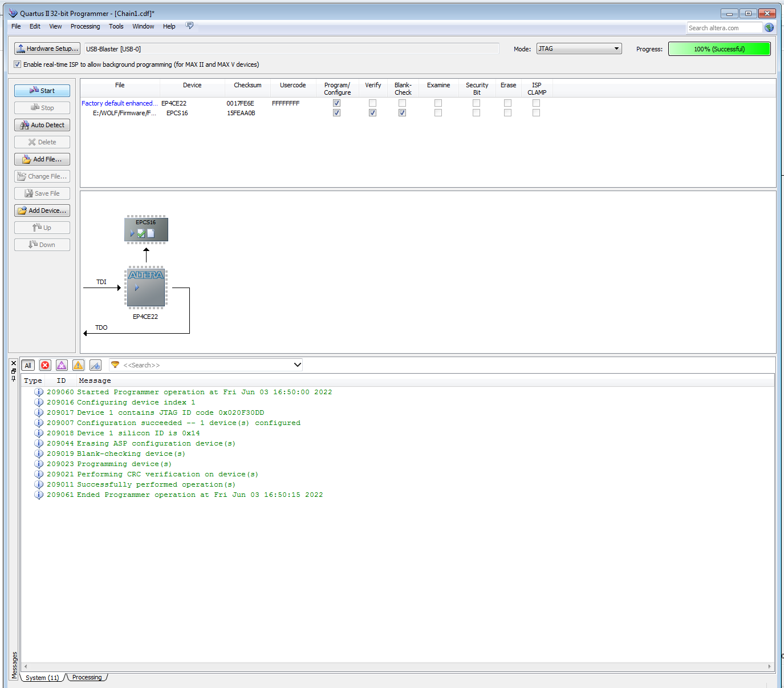Screen dimensions: 784x688
Task: Click the 100% Successful progress bar
Action: (x=719, y=49)
